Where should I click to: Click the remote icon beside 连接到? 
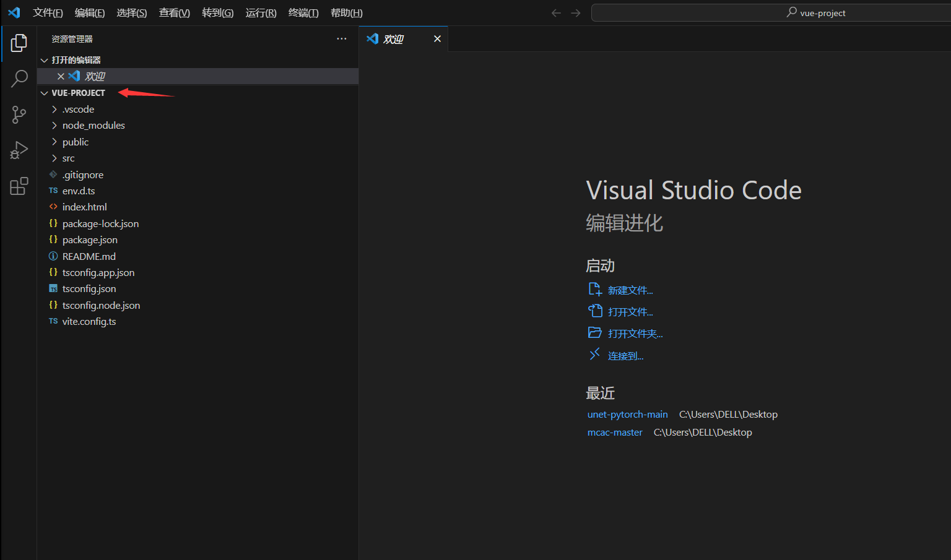pos(594,355)
